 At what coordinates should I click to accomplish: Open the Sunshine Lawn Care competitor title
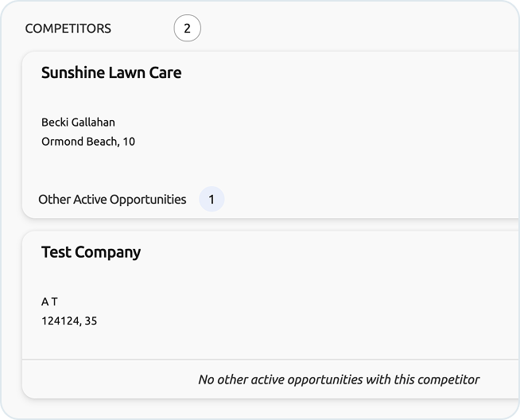[111, 73]
